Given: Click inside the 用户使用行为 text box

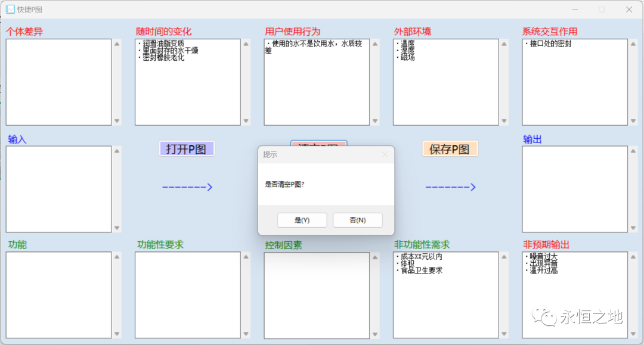Looking at the screenshot, I should click(317, 82).
